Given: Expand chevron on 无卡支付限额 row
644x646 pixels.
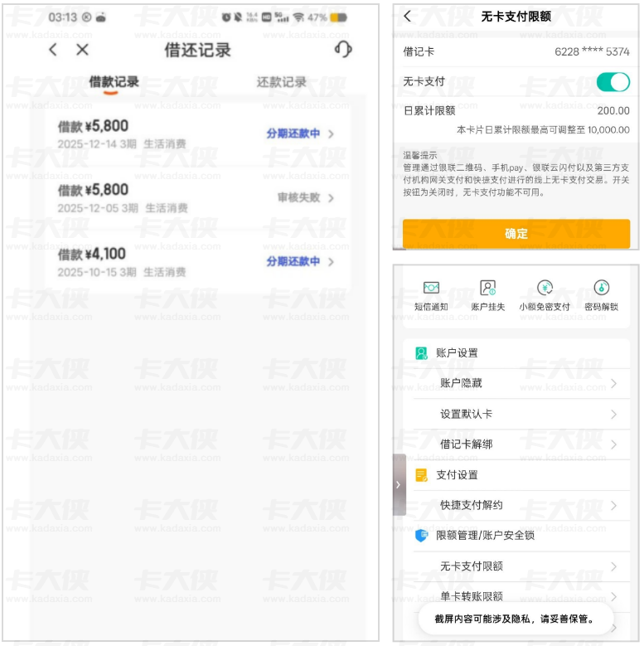Looking at the screenshot, I should (x=613, y=566).
